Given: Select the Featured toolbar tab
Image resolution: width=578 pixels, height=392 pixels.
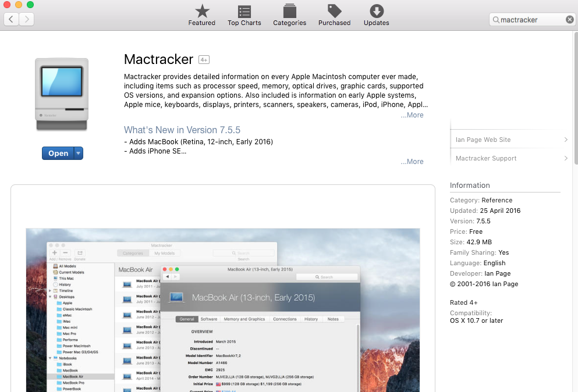Looking at the screenshot, I should pos(201,15).
